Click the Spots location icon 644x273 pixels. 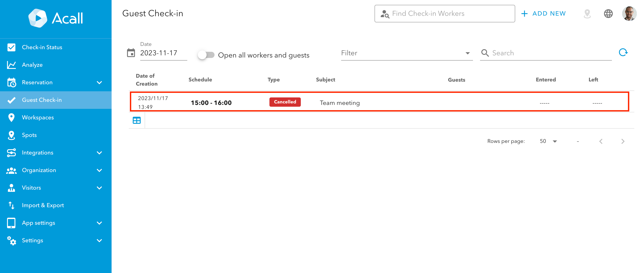[x=11, y=135]
